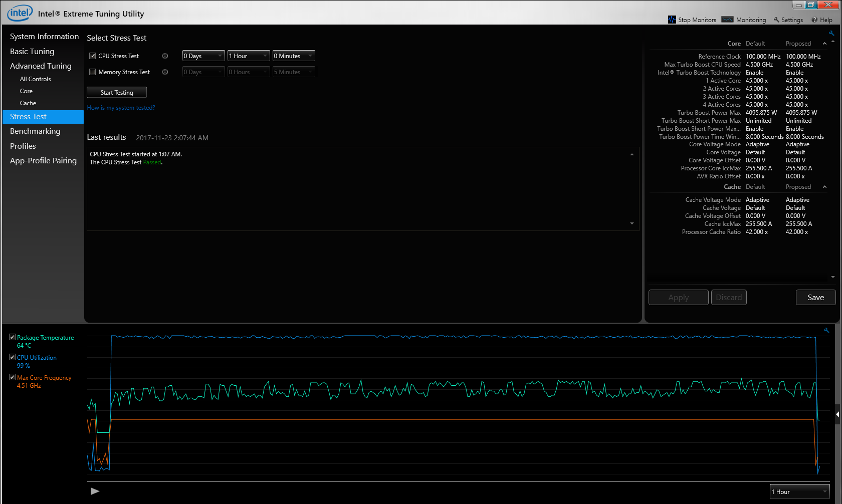This screenshot has width=842, height=504.
Task: Open the graph time range 1 Hour dropdown
Action: click(x=799, y=492)
